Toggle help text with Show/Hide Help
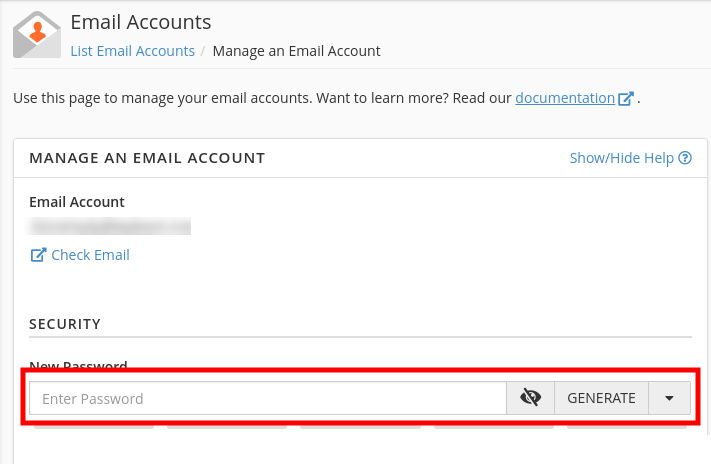 (x=622, y=158)
